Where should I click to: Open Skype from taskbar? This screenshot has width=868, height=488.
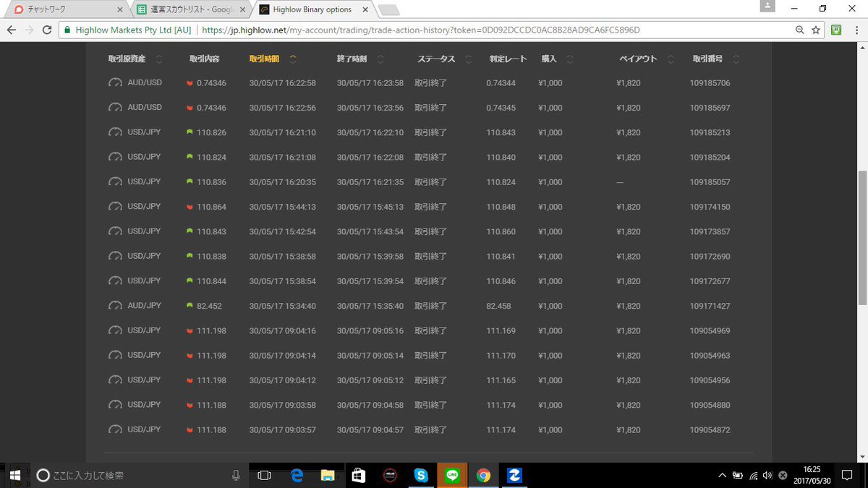pos(421,476)
